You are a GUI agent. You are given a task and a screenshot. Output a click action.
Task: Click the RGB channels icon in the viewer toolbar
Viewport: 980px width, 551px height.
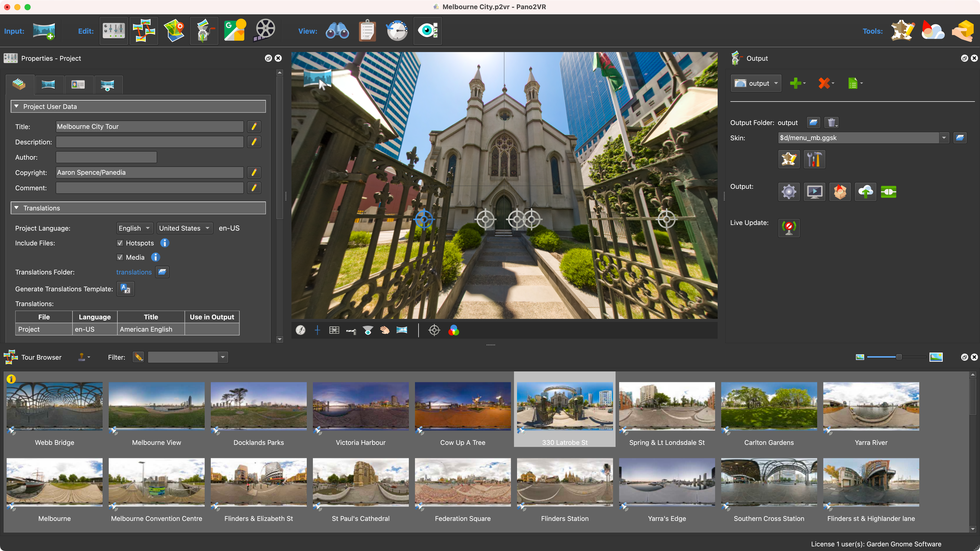pos(454,330)
